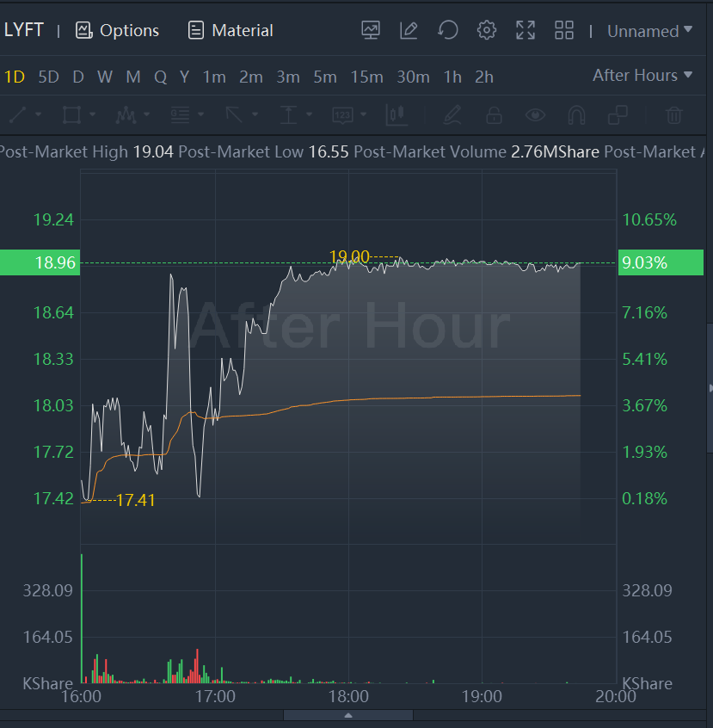Expand the right side panel arrow
Viewport: 713px width, 728px height.
(x=710, y=388)
